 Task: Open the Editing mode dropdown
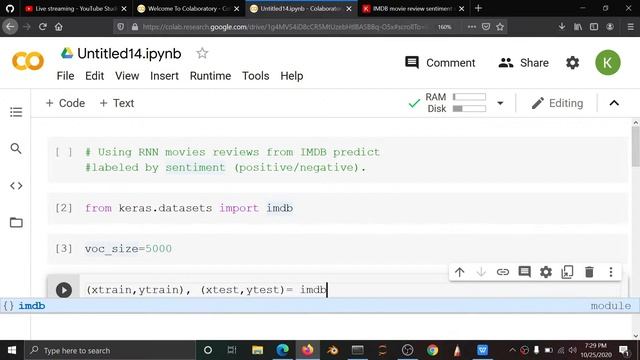557,103
